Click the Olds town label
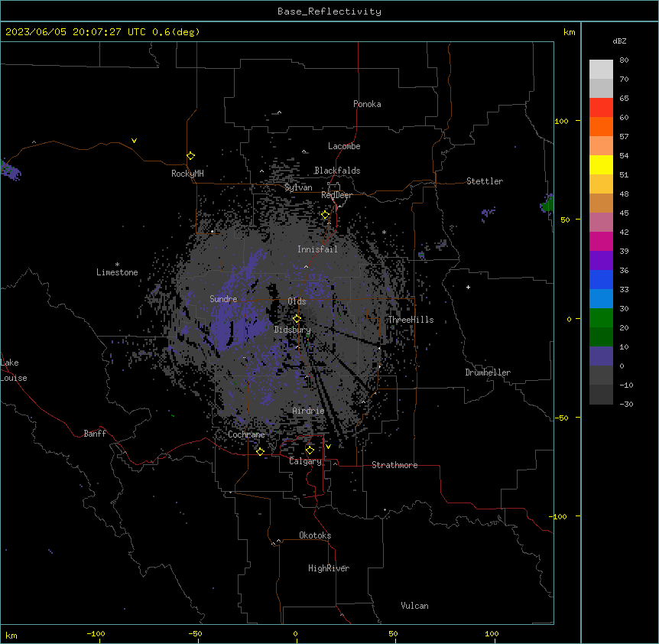Screen dimensions: 659x644 tap(297, 301)
